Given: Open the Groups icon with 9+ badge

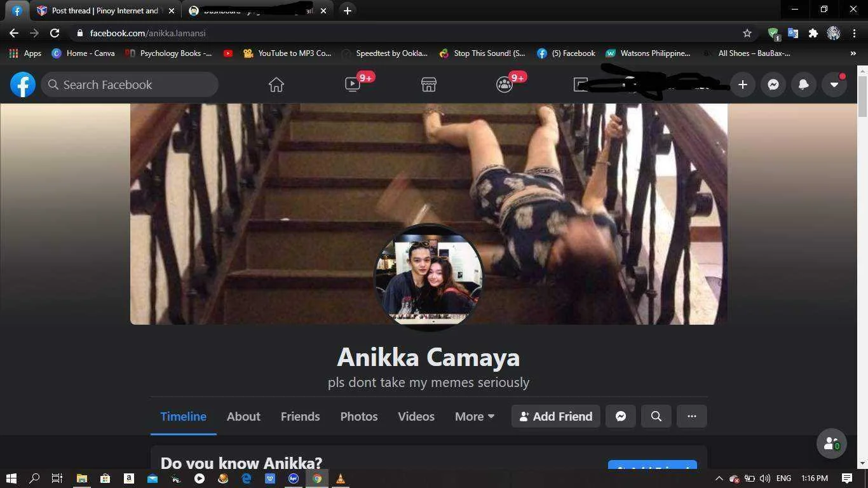Looking at the screenshot, I should 505,85.
